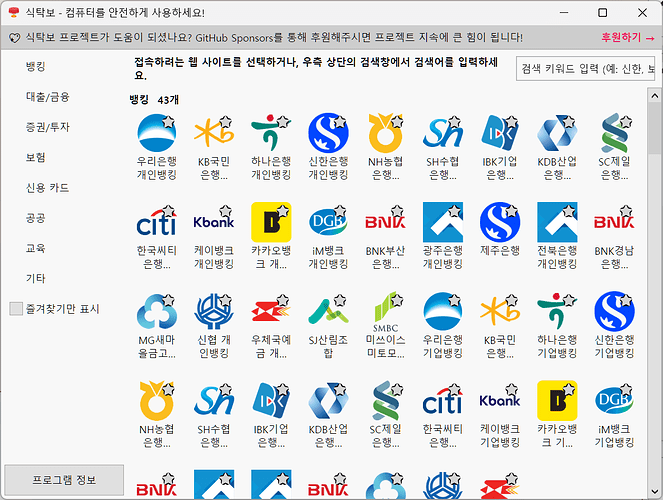The height and width of the screenshot is (500, 663).
Task: Open 우체국예금 icon in the third row
Action: [x=271, y=311]
